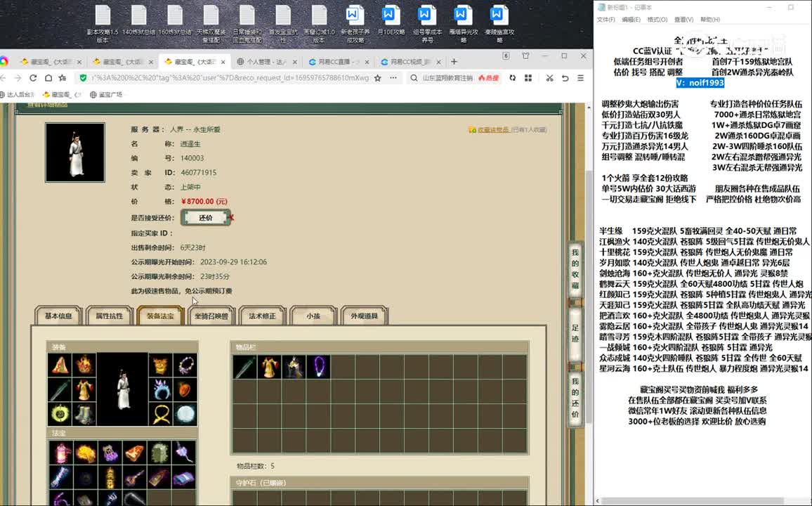The height and width of the screenshot is (506, 812).
Task: Click the 还价 bargain button
Action: pos(206,218)
